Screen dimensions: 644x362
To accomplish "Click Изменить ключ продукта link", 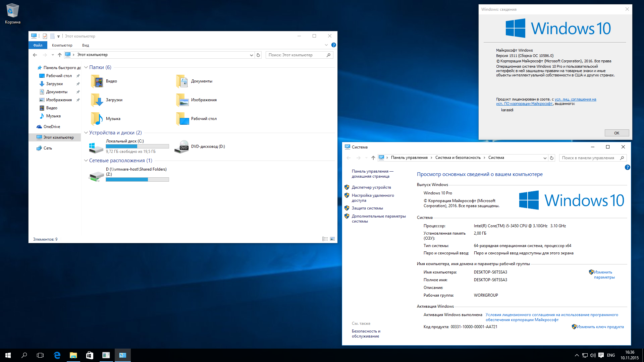I will pyautogui.click(x=600, y=327).
